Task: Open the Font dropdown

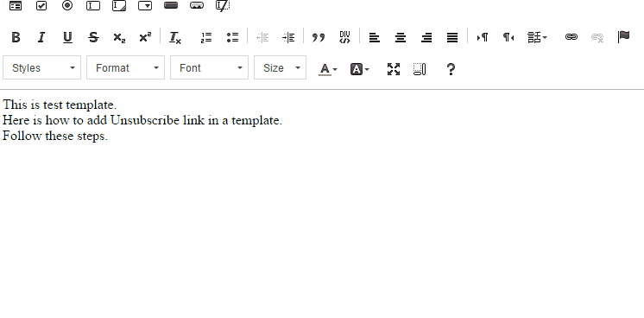Action: pos(210,68)
